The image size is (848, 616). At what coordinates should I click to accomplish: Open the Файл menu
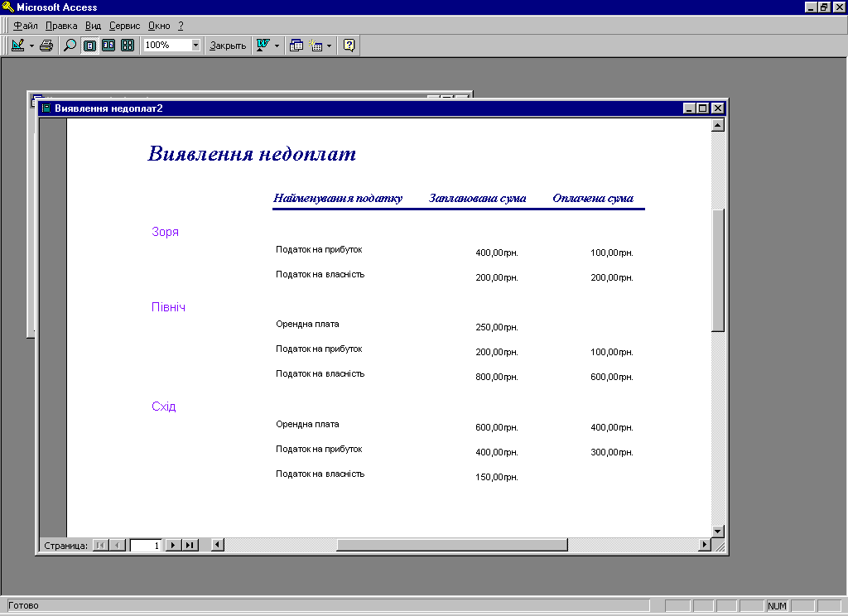(26, 26)
